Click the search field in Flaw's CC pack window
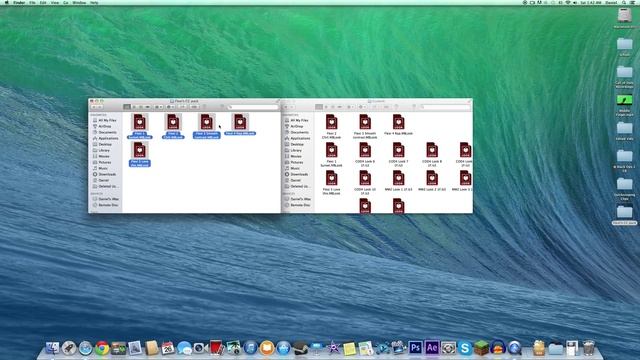640x360 pixels. (253, 107)
